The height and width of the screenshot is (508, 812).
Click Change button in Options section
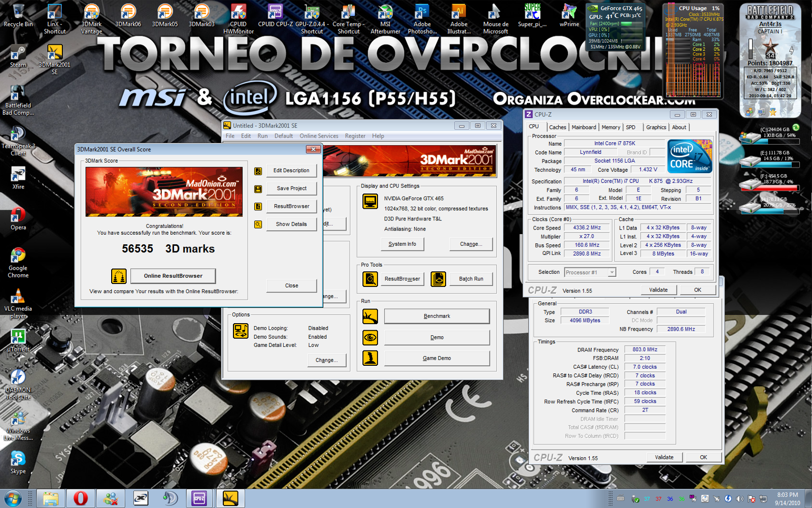327,360
